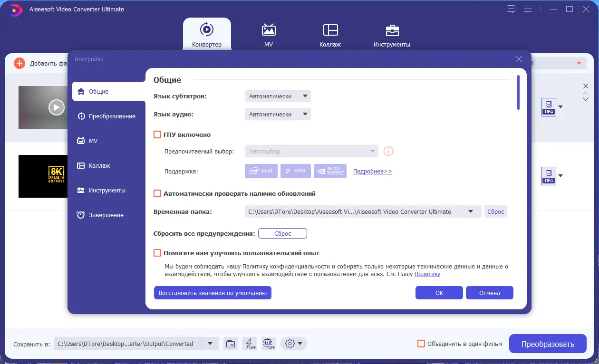This screenshot has width=599, height=364.
Task: Play the first video thumbnail
Action: (x=56, y=107)
